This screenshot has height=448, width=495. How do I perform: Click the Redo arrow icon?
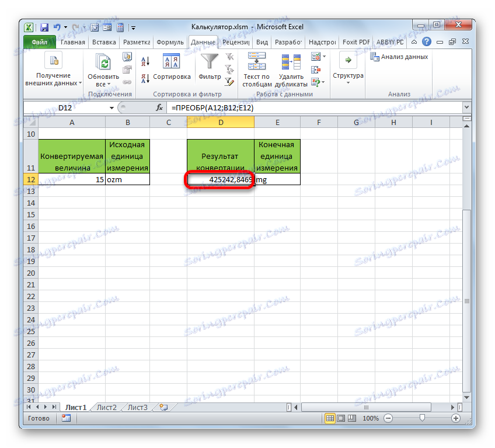click(76, 27)
